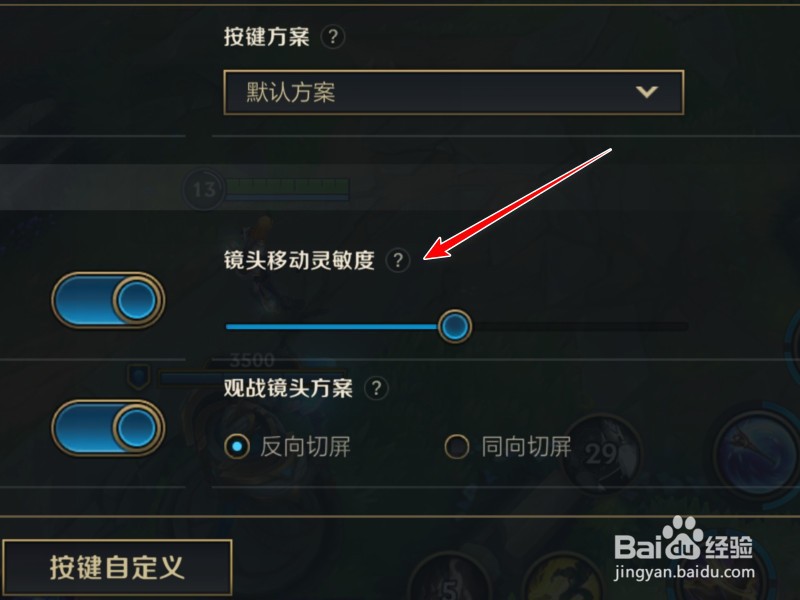This screenshot has height=600, width=800.
Task: Open the 默认方案 dropdown list
Action: (x=454, y=92)
